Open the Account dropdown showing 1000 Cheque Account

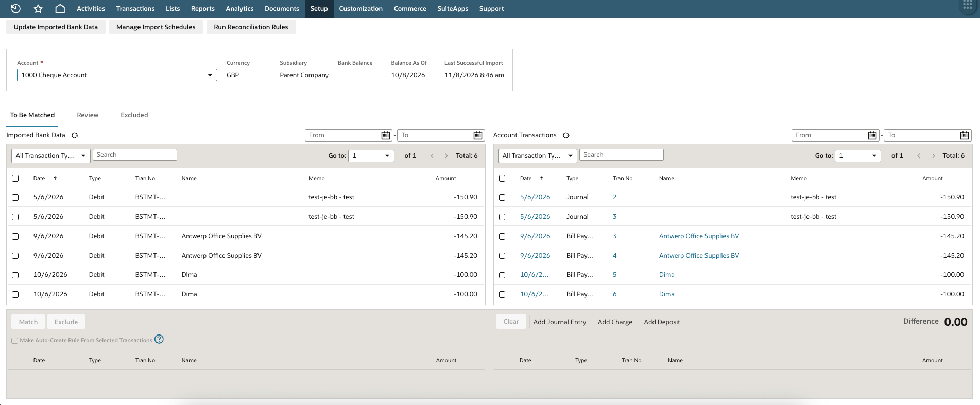point(117,75)
